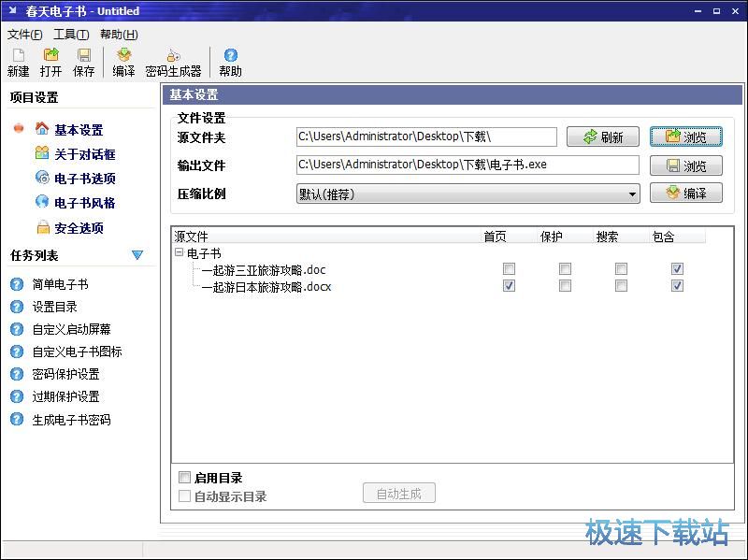Toggle the 自动显示目录 checkbox

(x=184, y=496)
